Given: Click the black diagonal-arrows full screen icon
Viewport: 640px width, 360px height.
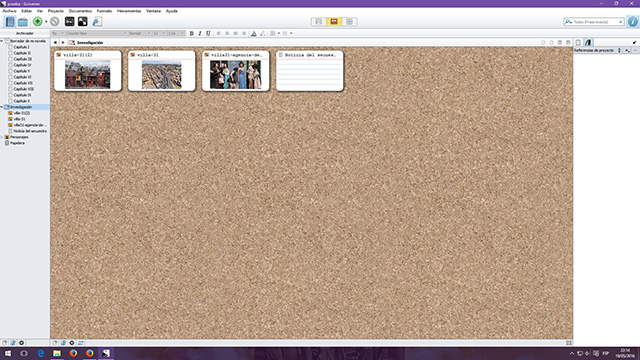Looking at the screenshot, I should 82,22.
